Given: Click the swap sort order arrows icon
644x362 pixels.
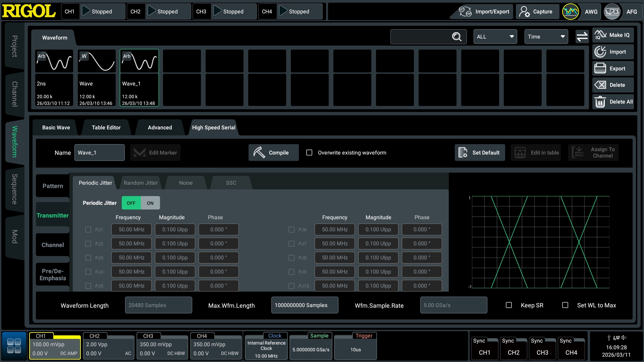Looking at the screenshot, I should (582, 37).
